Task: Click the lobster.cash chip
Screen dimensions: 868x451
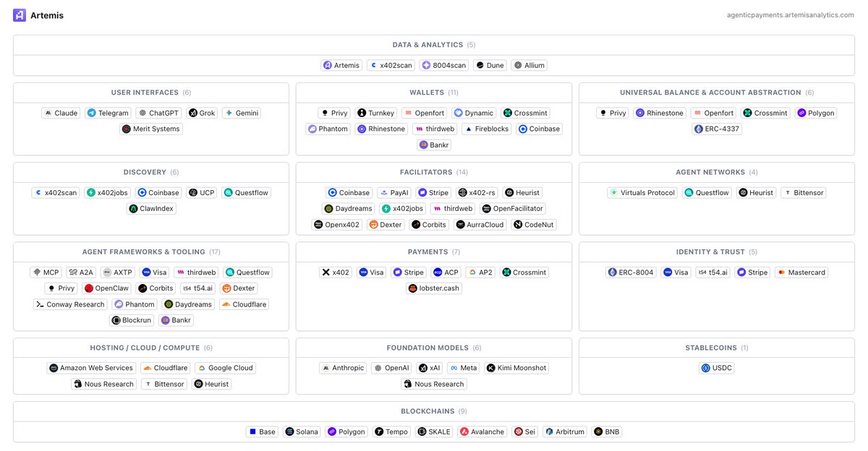Action: tap(434, 288)
